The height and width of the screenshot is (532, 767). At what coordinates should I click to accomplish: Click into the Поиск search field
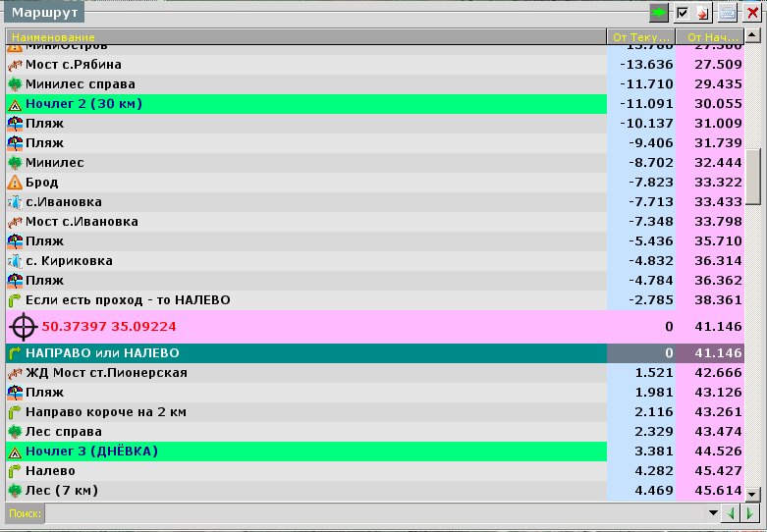click(374, 513)
